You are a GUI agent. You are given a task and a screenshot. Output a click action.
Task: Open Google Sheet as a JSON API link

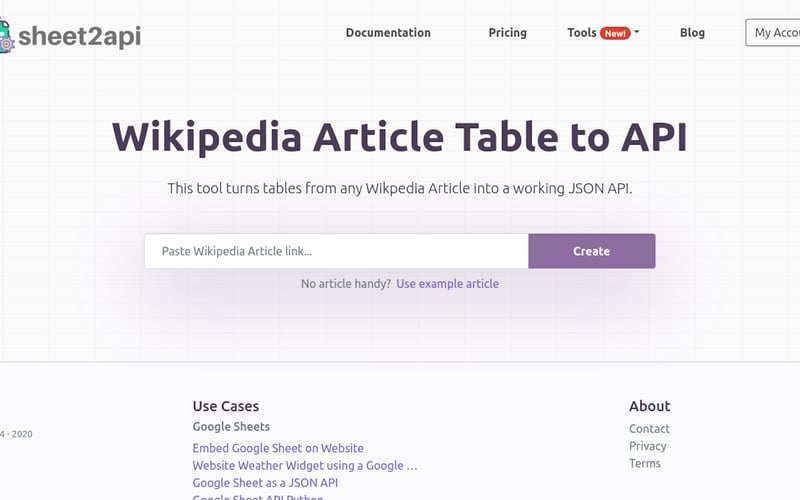coord(265,483)
